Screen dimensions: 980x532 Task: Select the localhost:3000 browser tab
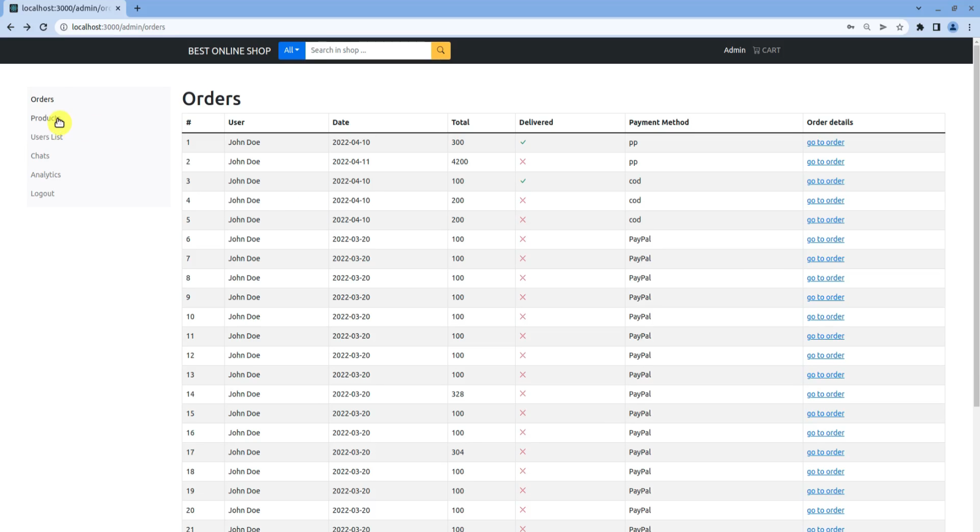(x=62, y=8)
